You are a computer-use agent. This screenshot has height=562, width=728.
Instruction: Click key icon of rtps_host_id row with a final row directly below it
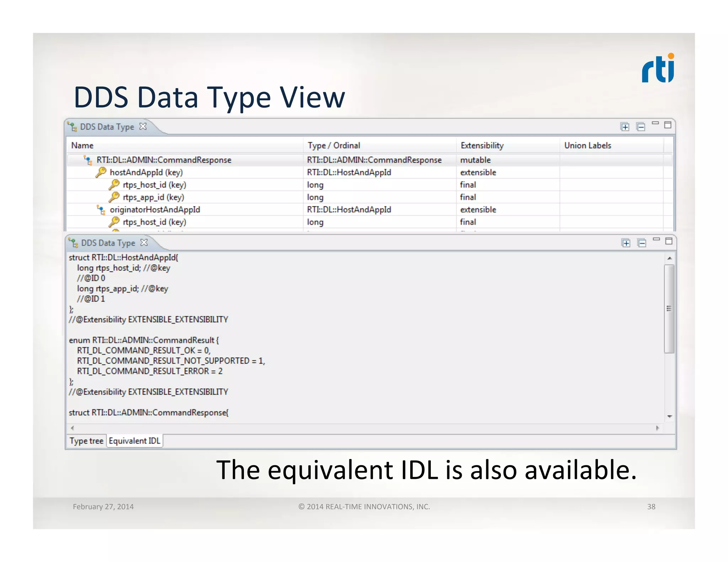[x=114, y=185]
